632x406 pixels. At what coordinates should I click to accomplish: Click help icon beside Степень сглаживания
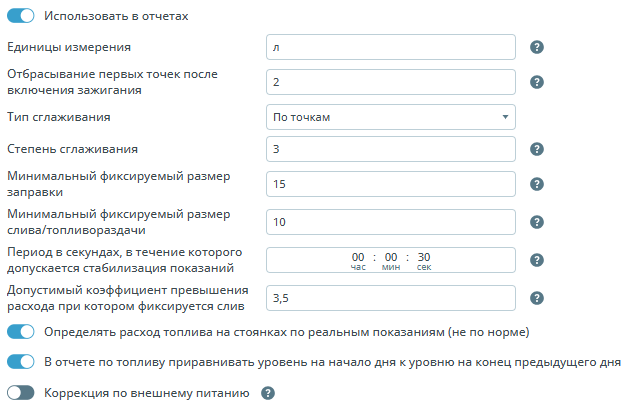click(536, 149)
